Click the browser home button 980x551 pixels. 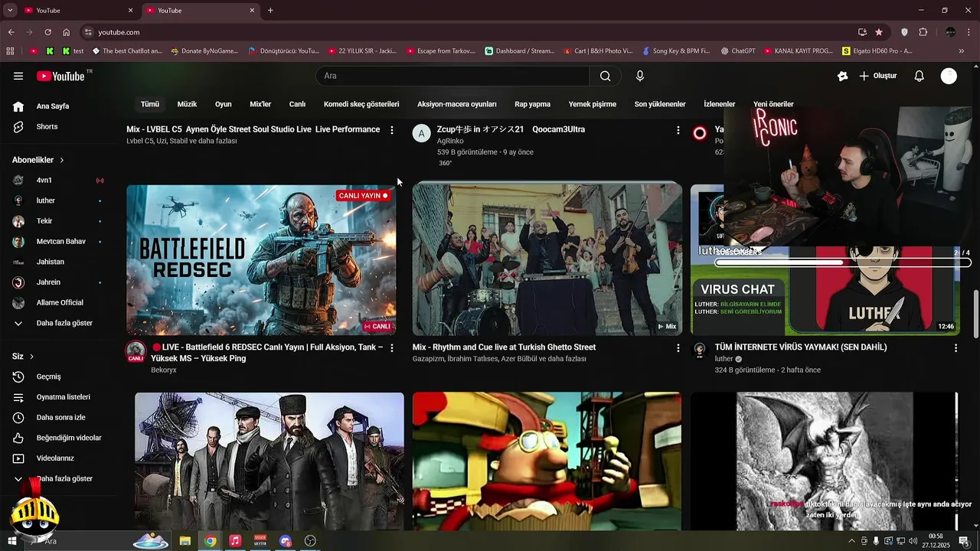pyautogui.click(x=67, y=32)
